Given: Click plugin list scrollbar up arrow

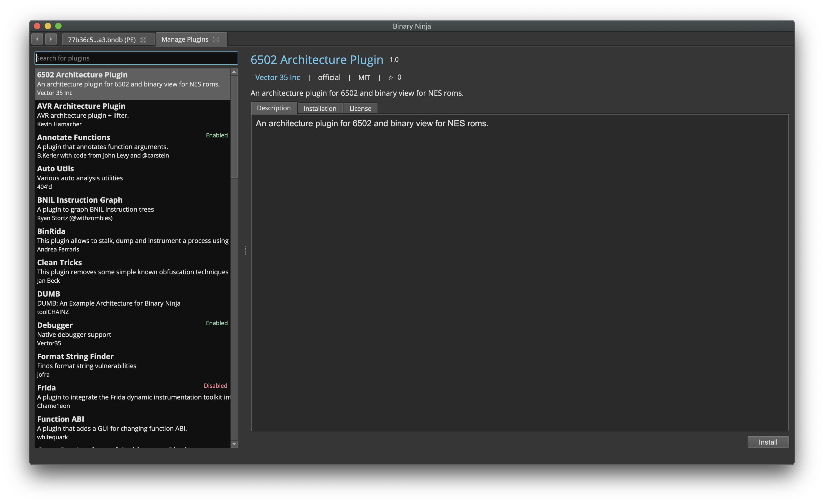Looking at the screenshot, I should [234, 72].
